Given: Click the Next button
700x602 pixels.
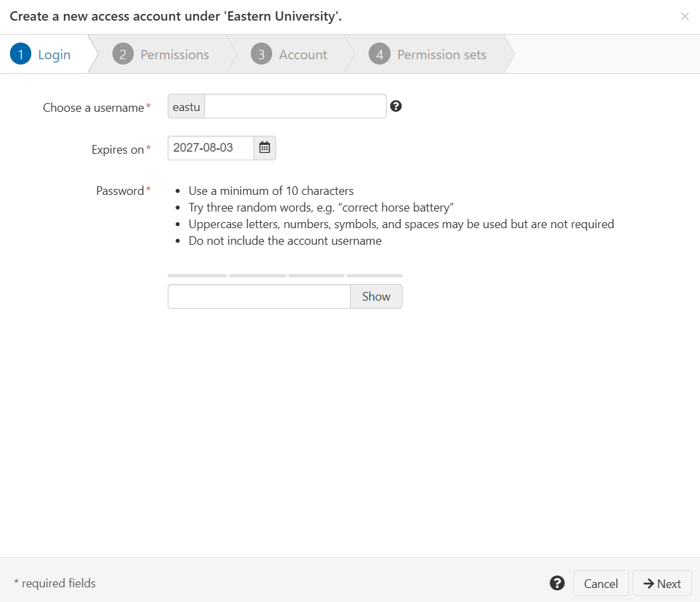Looking at the screenshot, I should coord(662,583).
